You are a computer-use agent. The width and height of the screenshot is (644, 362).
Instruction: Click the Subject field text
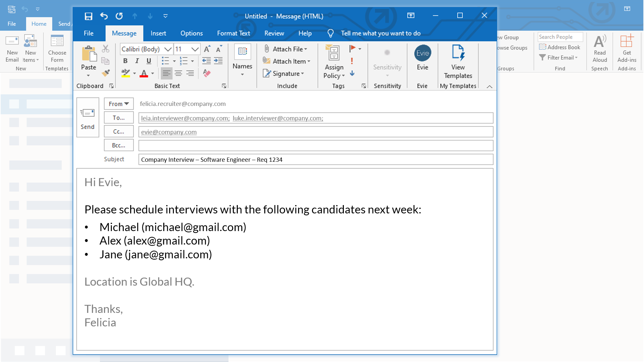click(211, 159)
